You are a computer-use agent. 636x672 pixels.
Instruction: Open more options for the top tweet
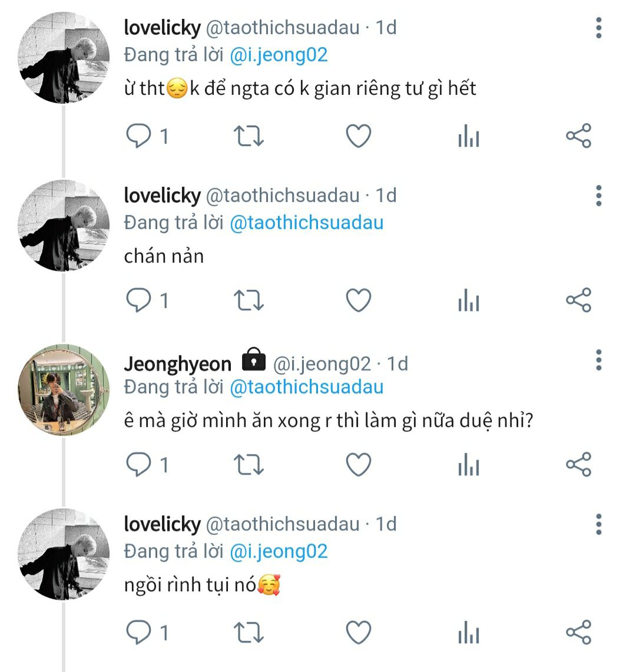pyautogui.click(x=599, y=28)
